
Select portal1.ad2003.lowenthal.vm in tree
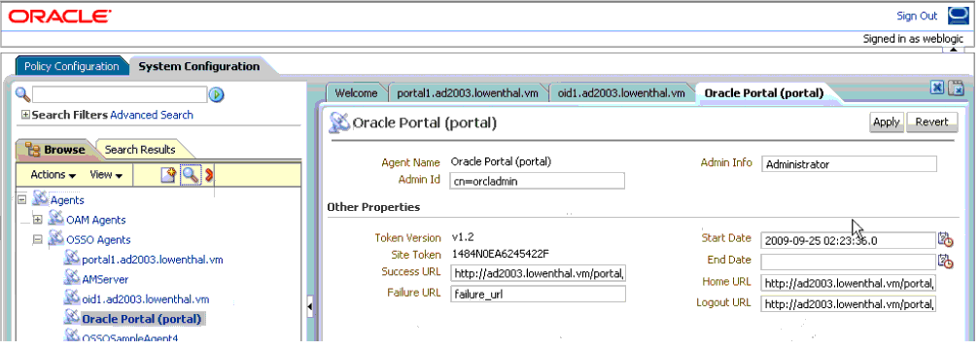(x=153, y=260)
